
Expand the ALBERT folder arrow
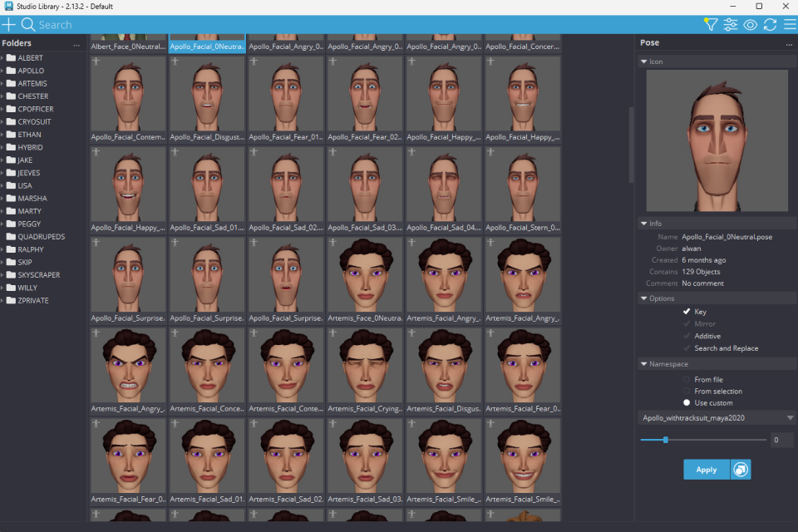[x=2, y=58]
